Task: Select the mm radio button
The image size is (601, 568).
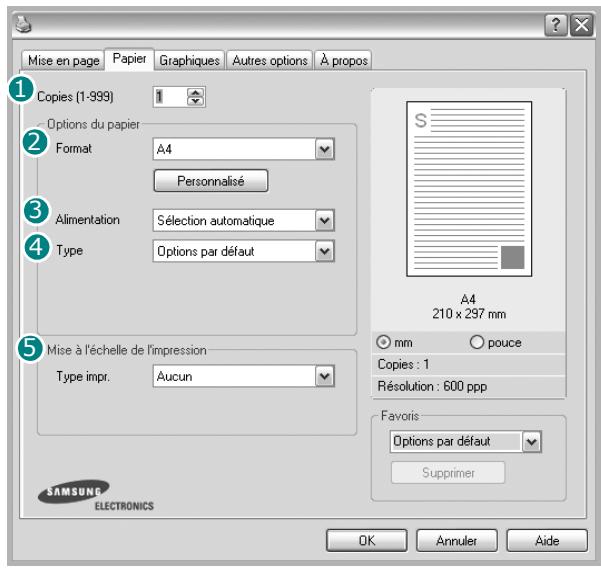Action: click(384, 342)
